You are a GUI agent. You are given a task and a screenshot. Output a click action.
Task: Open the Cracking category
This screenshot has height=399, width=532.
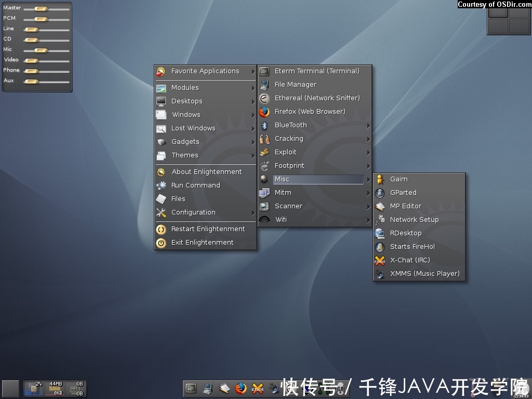pyautogui.click(x=315, y=139)
